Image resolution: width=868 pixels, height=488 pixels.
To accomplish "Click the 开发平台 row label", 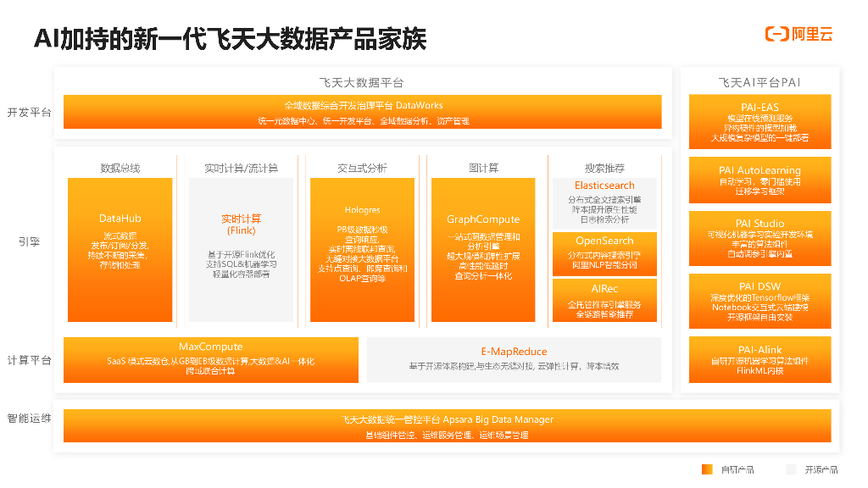I will [x=30, y=113].
